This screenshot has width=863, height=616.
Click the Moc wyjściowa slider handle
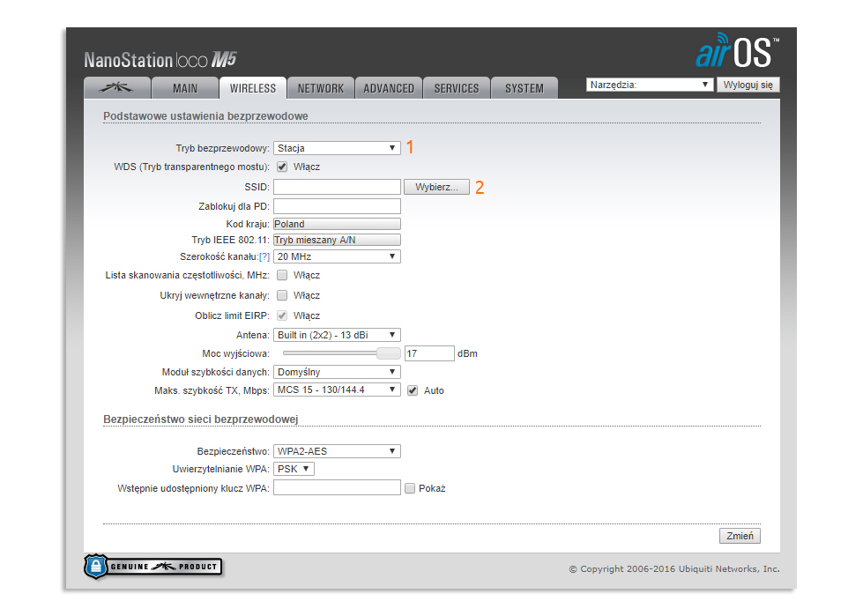(x=388, y=353)
